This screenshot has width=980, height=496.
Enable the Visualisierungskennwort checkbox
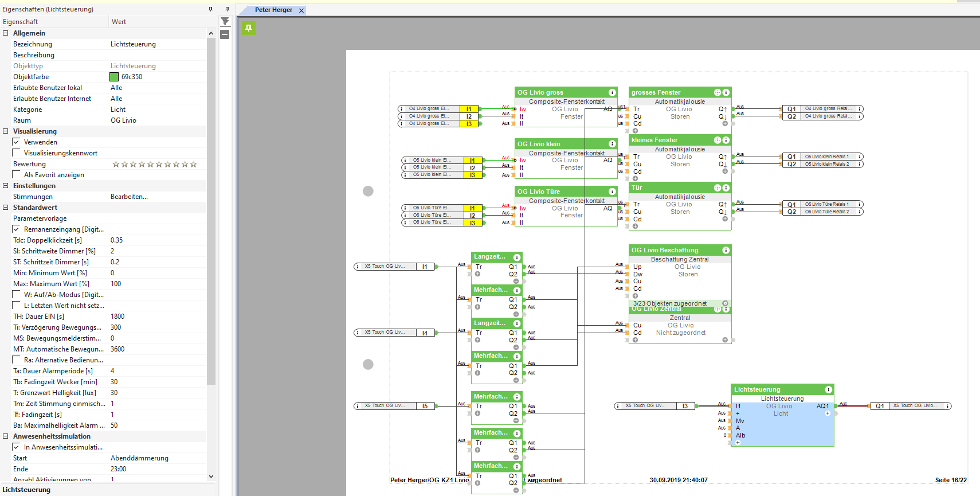[17, 153]
